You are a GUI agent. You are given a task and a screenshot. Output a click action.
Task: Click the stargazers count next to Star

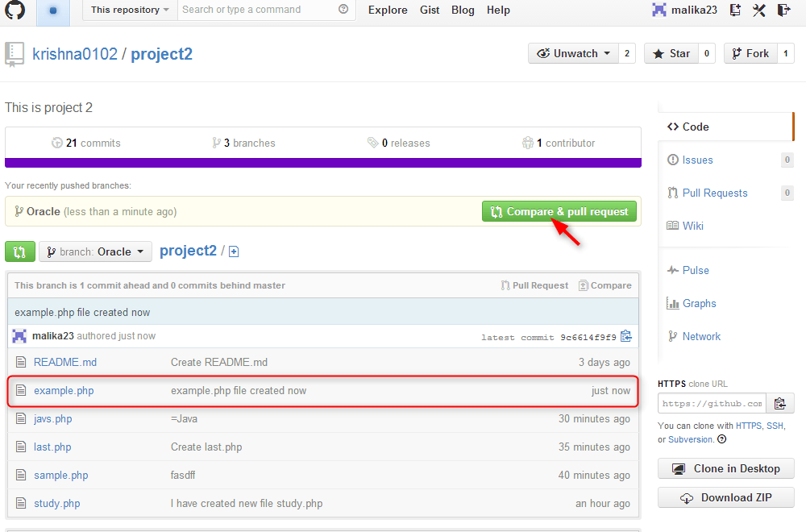point(707,53)
